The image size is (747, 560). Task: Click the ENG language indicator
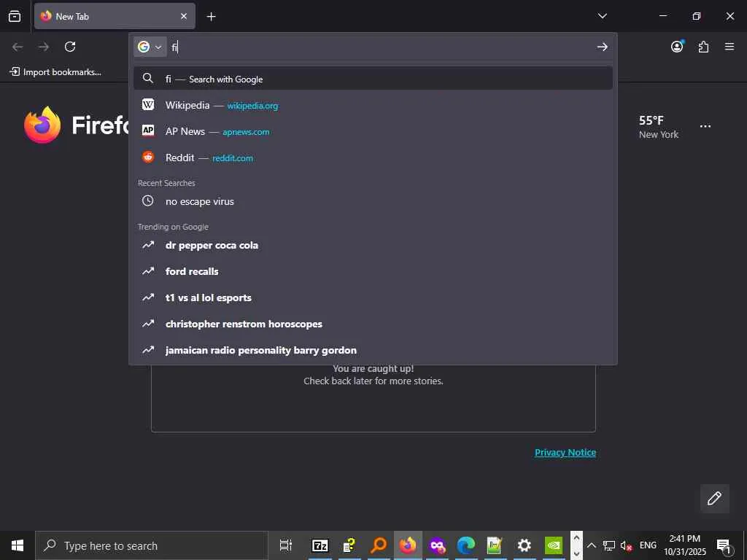pyautogui.click(x=648, y=545)
